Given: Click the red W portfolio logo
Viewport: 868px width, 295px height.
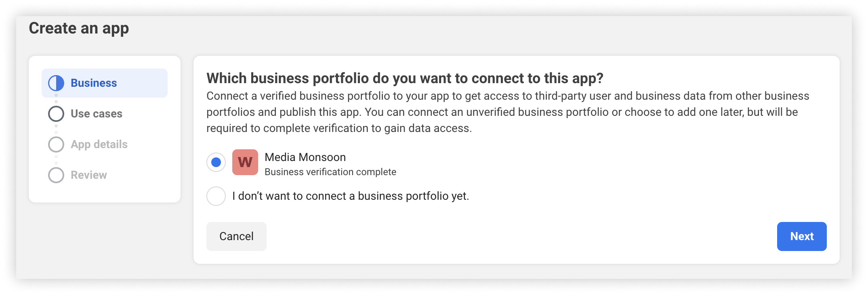Looking at the screenshot, I should click(x=245, y=162).
